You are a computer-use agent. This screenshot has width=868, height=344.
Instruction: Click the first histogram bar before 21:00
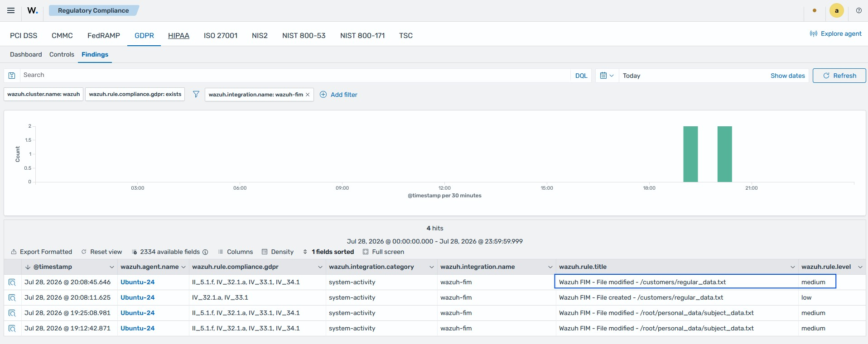coord(690,154)
